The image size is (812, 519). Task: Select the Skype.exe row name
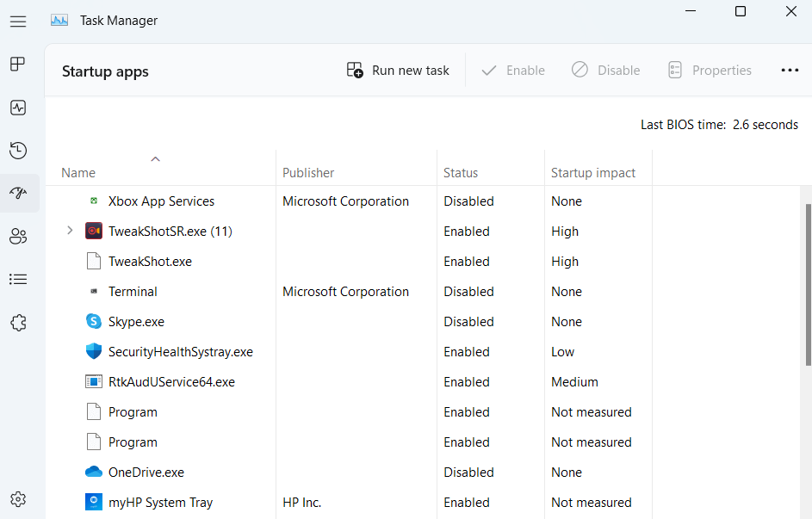pos(136,322)
